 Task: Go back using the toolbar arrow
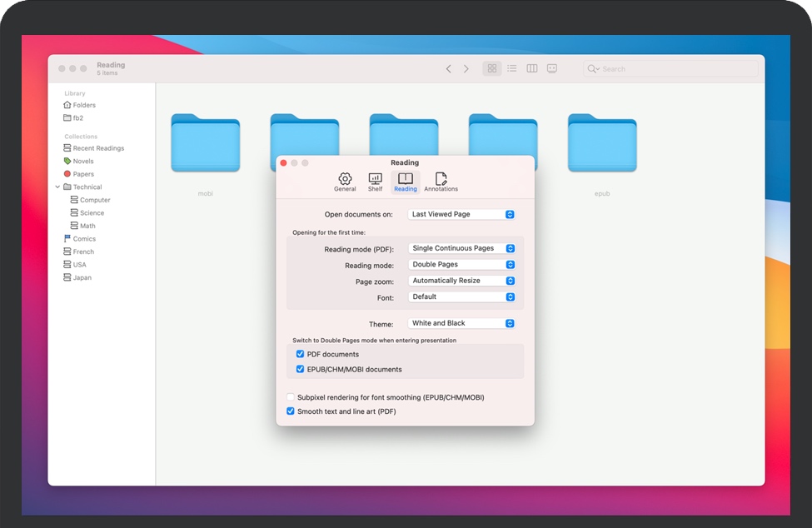448,69
